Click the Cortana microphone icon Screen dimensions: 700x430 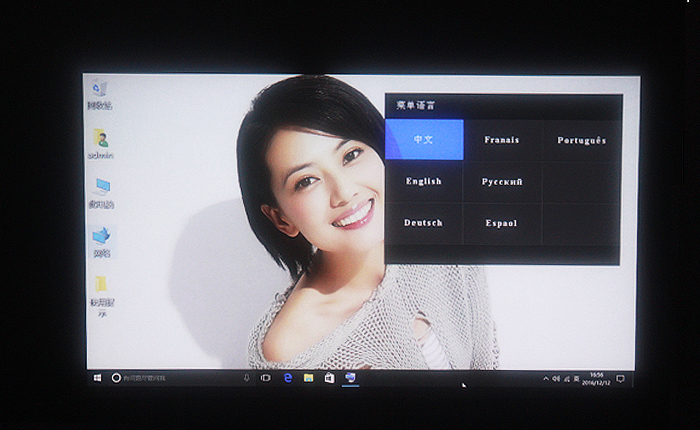(x=246, y=378)
